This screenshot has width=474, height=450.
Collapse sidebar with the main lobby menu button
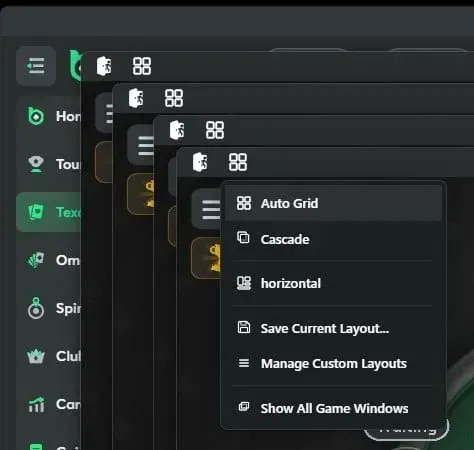coord(36,66)
